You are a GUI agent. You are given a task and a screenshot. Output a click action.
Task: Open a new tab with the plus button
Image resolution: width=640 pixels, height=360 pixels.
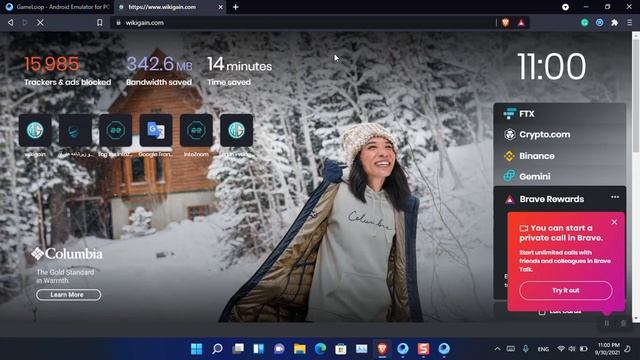point(236,7)
